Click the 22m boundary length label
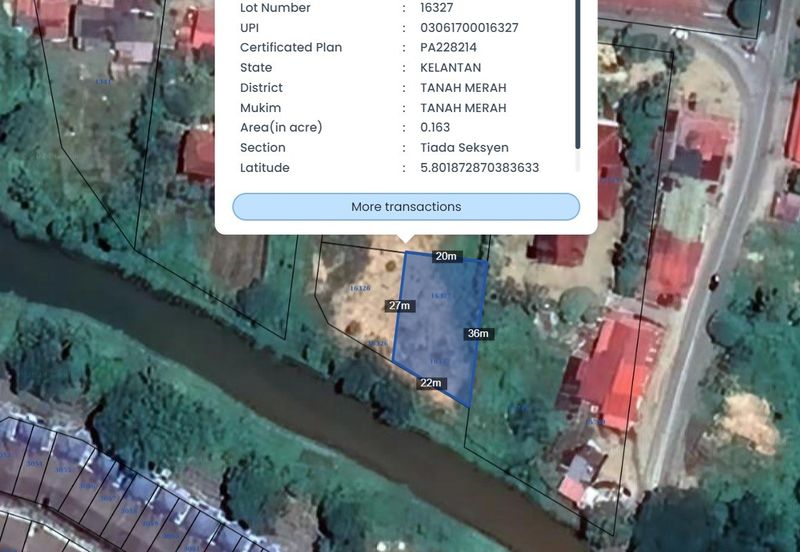 431,383
